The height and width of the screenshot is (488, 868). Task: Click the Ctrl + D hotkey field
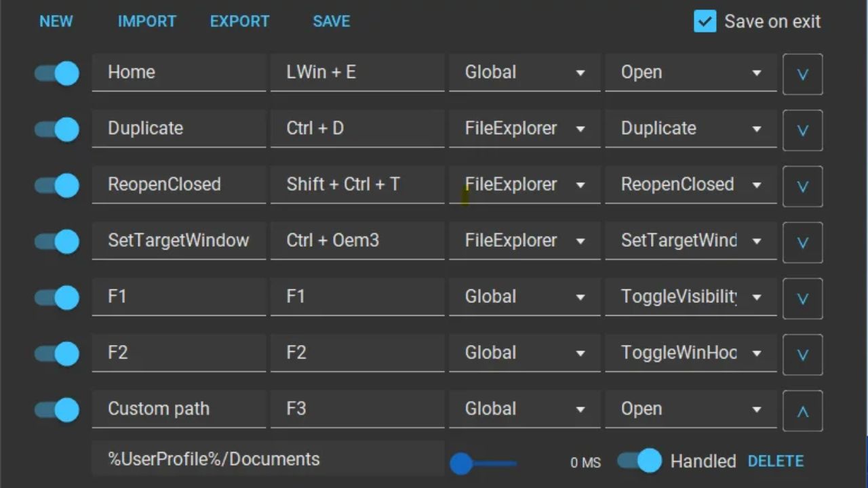click(x=357, y=129)
